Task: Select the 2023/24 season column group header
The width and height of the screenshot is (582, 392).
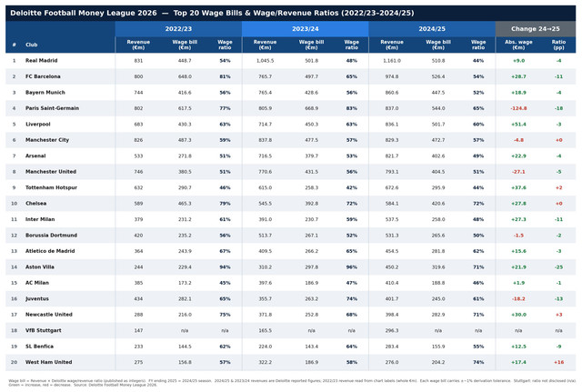Action: pyautogui.click(x=306, y=29)
